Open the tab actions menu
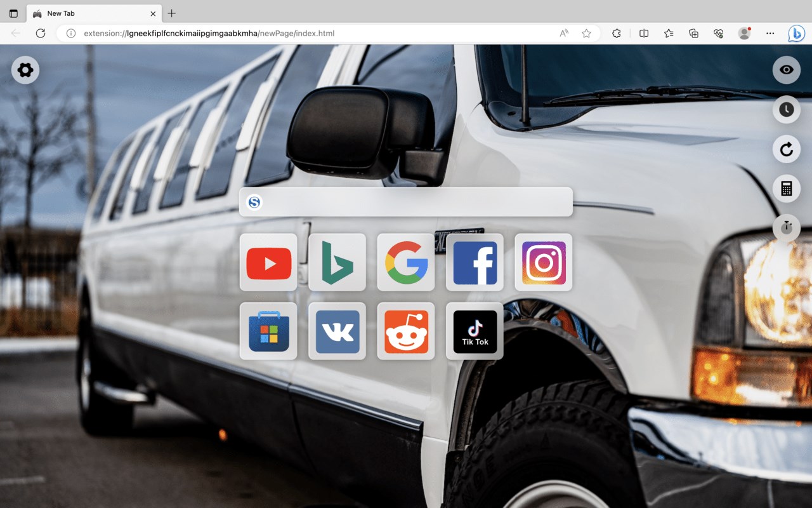Image resolution: width=812 pixels, height=508 pixels. pos(13,13)
